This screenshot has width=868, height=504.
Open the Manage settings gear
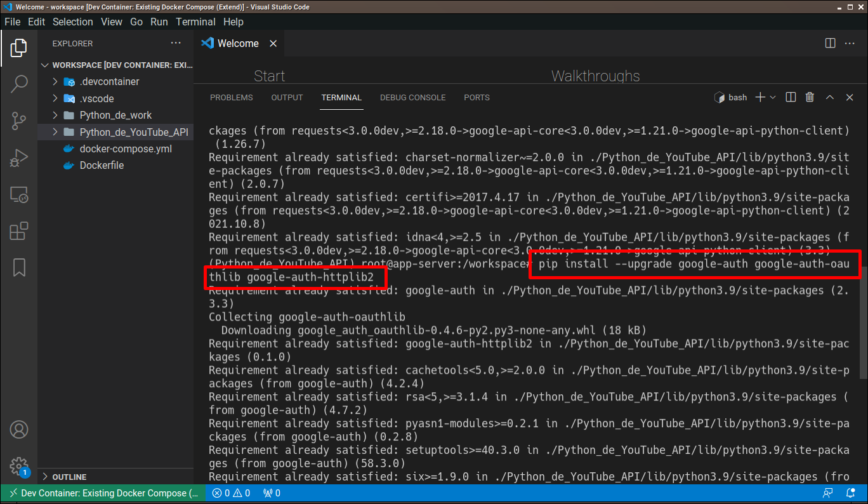19,467
